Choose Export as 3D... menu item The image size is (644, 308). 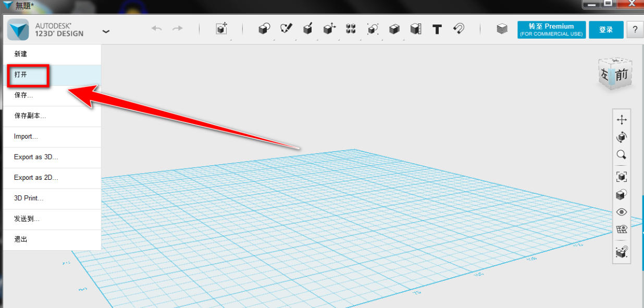click(x=52, y=157)
